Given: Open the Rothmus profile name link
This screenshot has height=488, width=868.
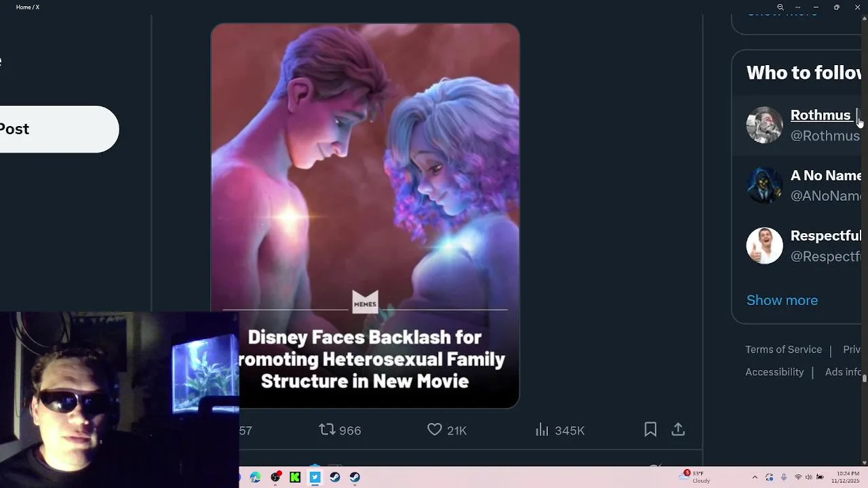Looking at the screenshot, I should point(820,115).
